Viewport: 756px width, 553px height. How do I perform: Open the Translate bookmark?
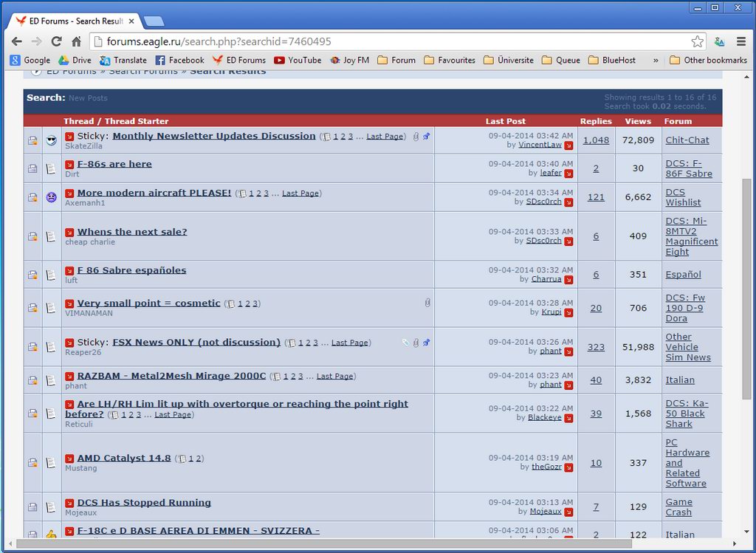coord(123,61)
